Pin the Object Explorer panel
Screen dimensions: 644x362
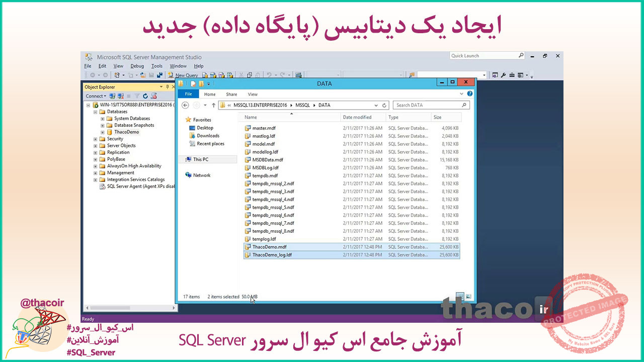point(167,87)
